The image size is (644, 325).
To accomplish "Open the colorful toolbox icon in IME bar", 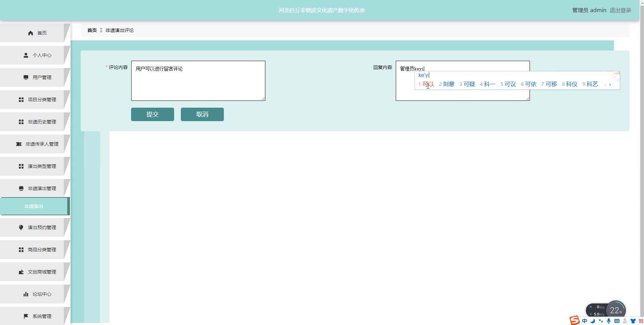I will click(641, 321).
